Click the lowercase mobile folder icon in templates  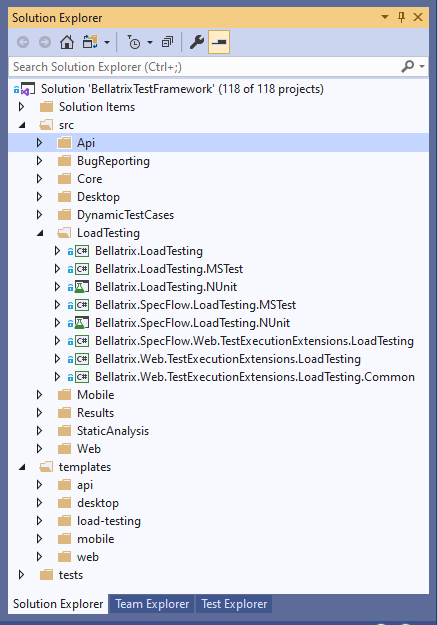64,539
